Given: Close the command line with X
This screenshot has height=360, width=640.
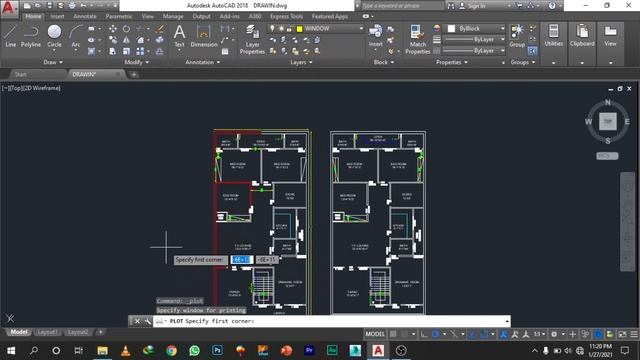Looking at the screenshot, I should tap(137, 321).
